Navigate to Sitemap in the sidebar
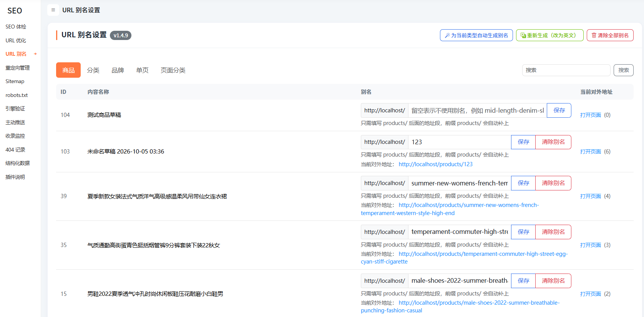Screen dimensions: 644x317 click(15, 81)
